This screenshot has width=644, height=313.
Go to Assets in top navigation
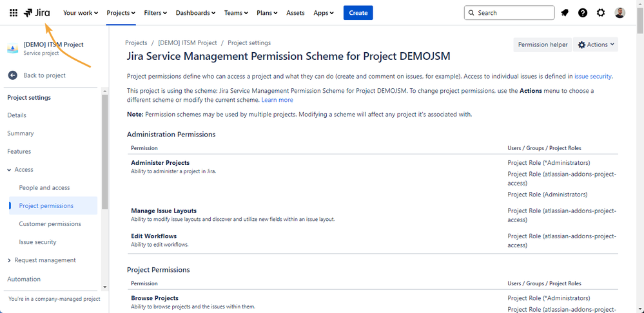click(x=295, y=13)
